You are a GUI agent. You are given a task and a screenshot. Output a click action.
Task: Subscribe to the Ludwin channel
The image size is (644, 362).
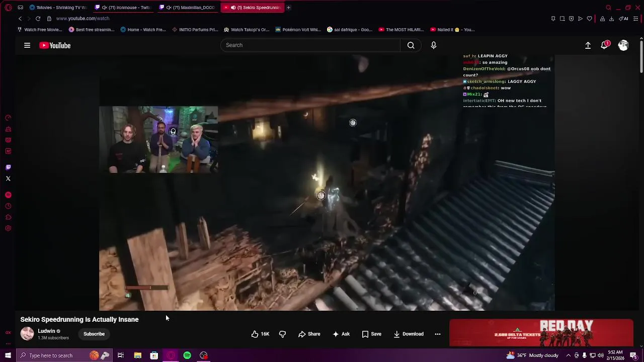click(94, 334)
